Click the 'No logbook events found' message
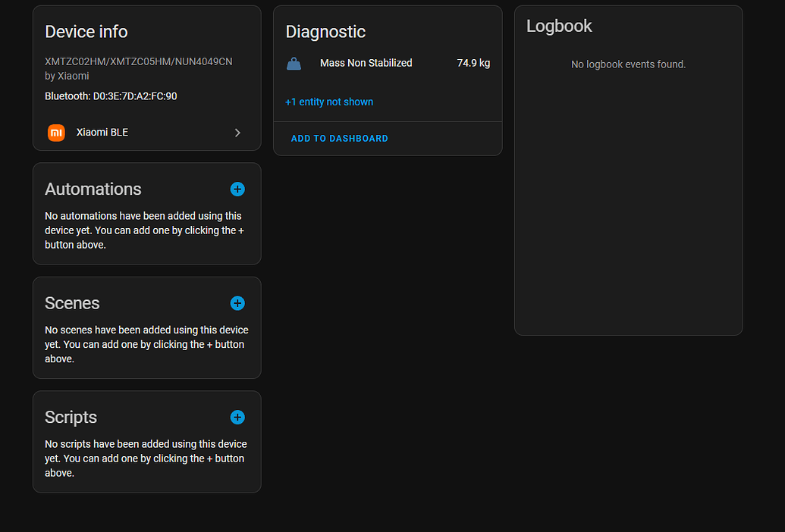The width and height of the screenshot is (785, 532). pos(628,64)
